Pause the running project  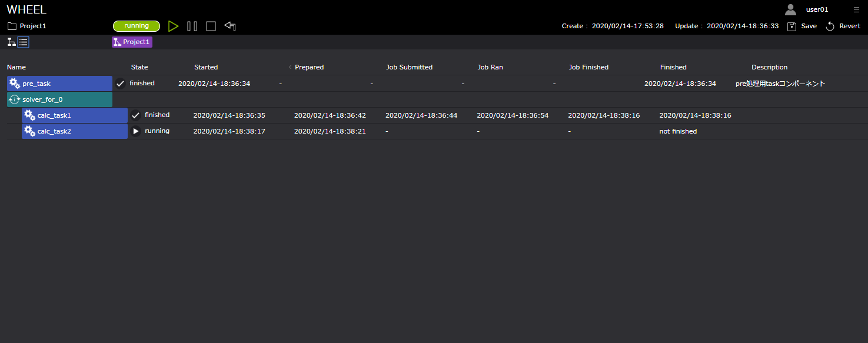pos(192,26)
